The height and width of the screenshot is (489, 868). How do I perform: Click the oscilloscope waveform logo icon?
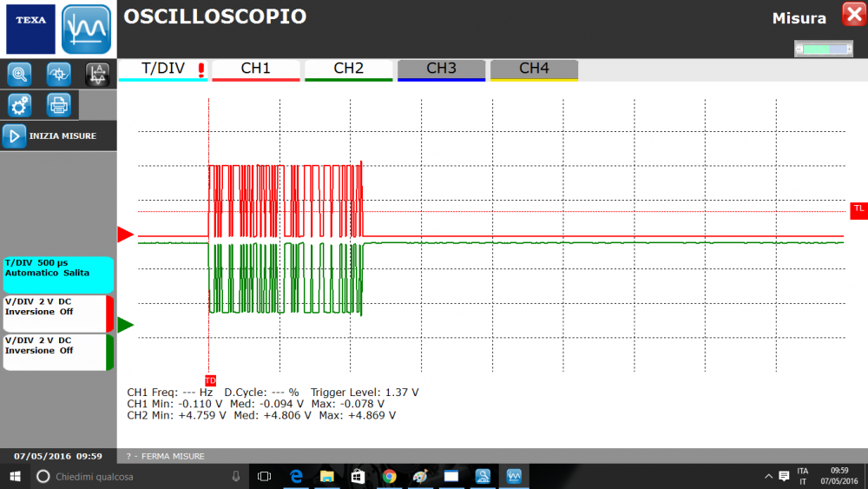point(87,29)
